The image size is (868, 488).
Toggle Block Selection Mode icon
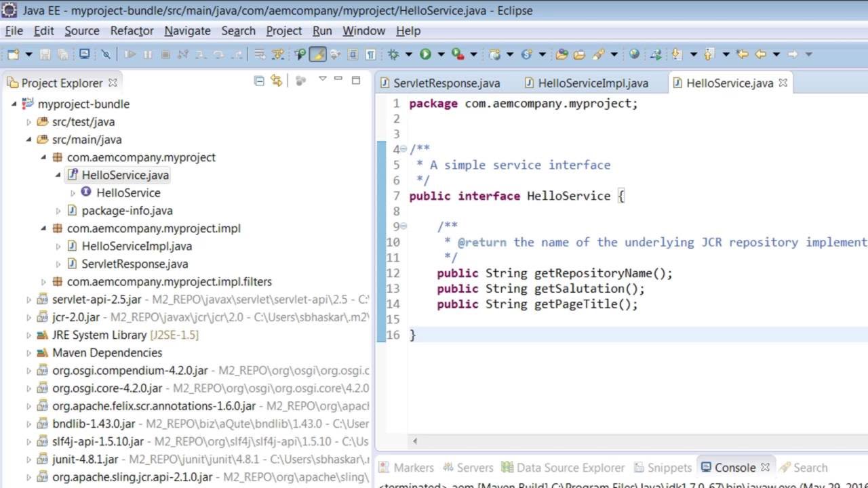point(353,54)
